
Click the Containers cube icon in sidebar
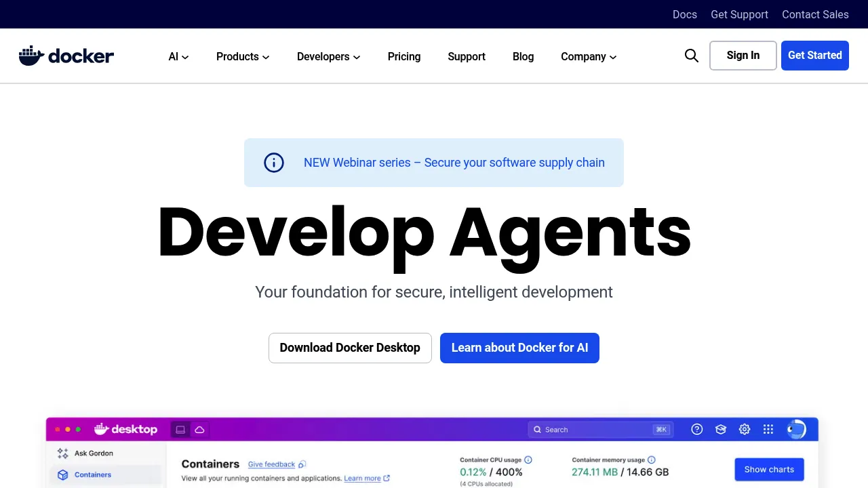[62, 475]
